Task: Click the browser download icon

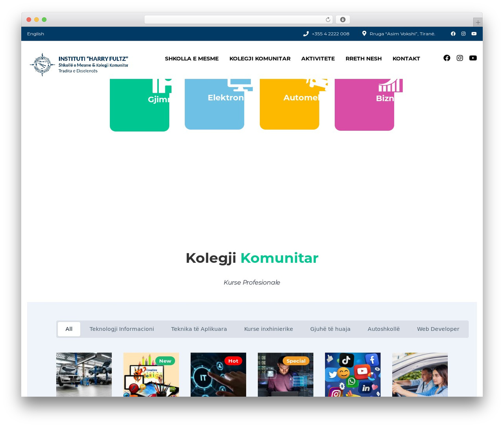Action: 343,20
